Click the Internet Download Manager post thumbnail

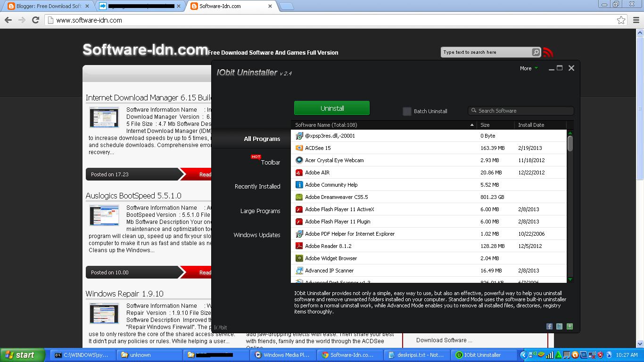tap(104, 118)
